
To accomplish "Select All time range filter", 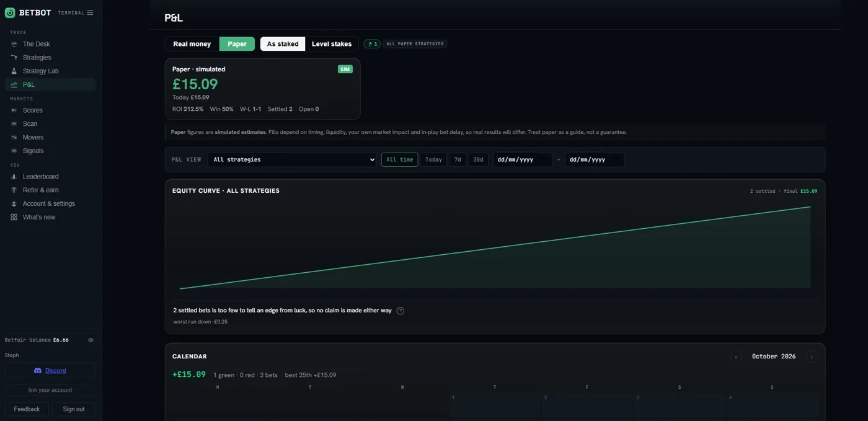I will coord(399,160).
